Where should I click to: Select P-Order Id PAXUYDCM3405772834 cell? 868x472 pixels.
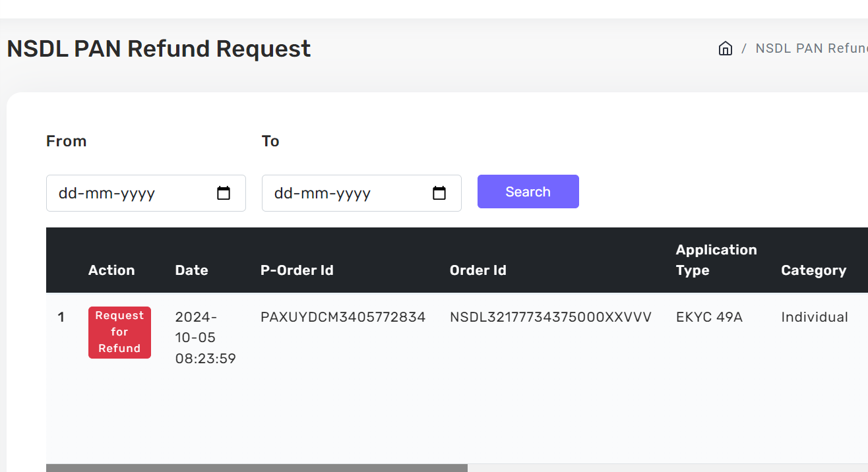tap(343, 317)
